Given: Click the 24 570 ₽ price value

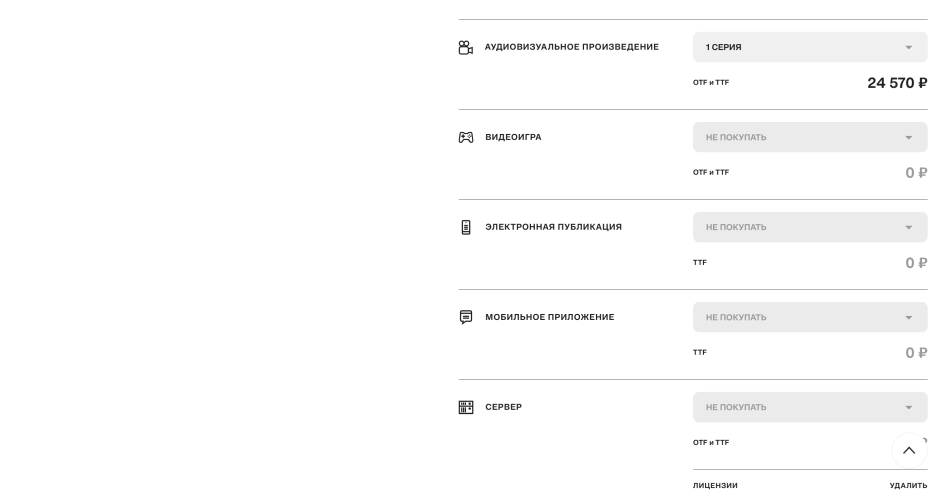Looking at the screenshot, I should pyautogui.click(x=897, y=83).
